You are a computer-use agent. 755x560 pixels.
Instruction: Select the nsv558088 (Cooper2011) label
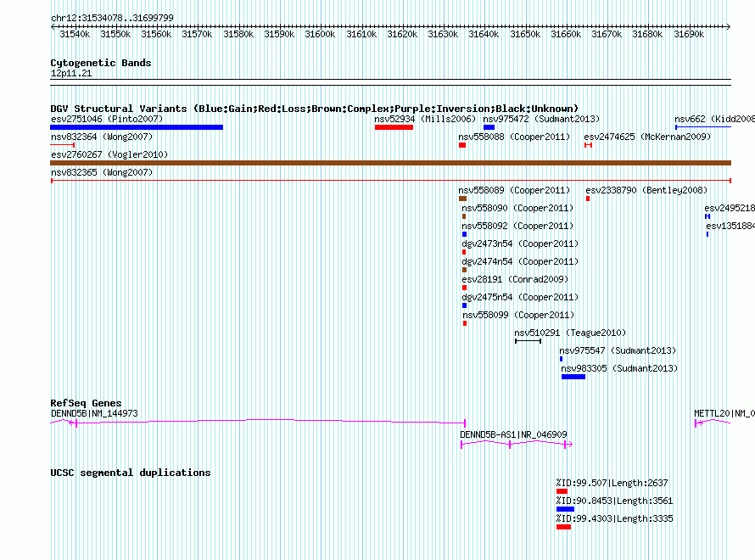[x=514, y=137]
